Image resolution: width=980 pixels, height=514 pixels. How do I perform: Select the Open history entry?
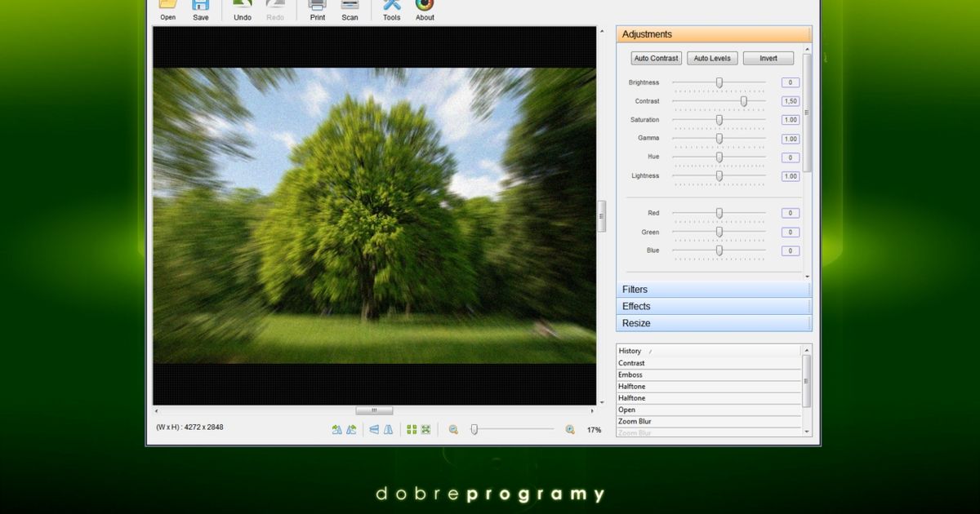pos(709,410)
